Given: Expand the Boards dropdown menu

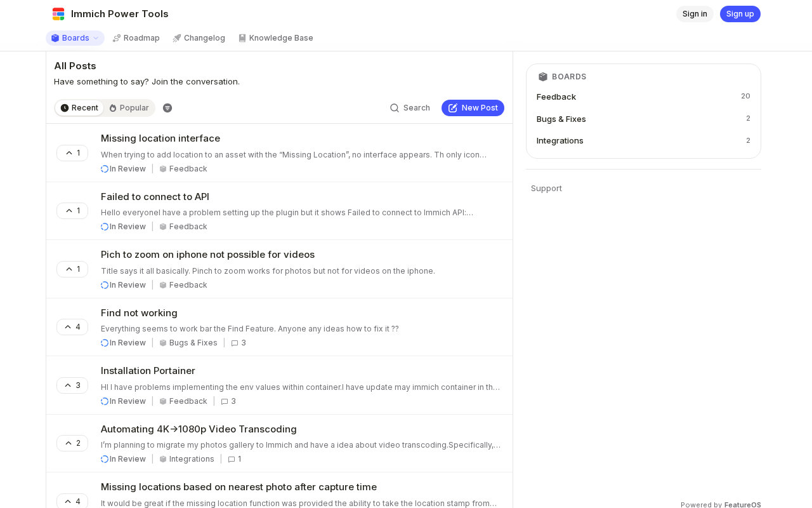Looking at the screenshot, I should click(x=75, y=38).
